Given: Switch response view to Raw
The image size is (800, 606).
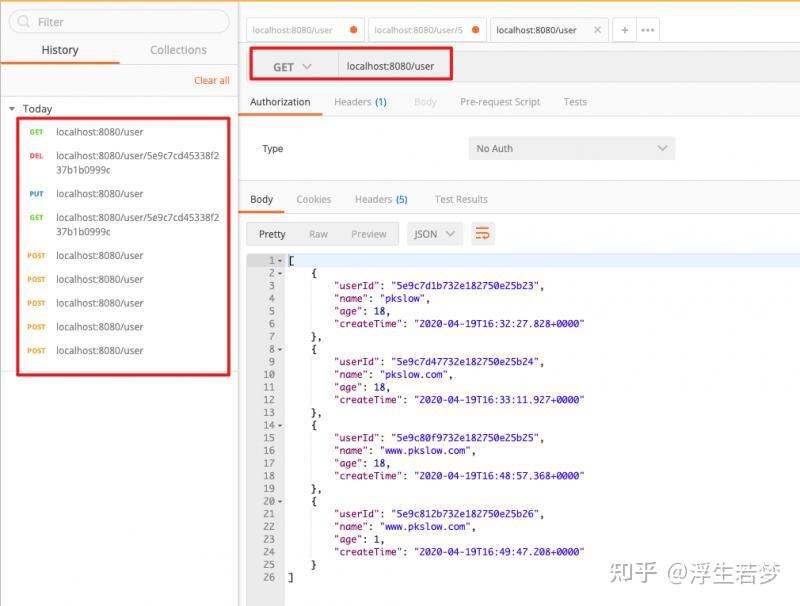Looking at the screenshot, I should (x=319, y=233).
